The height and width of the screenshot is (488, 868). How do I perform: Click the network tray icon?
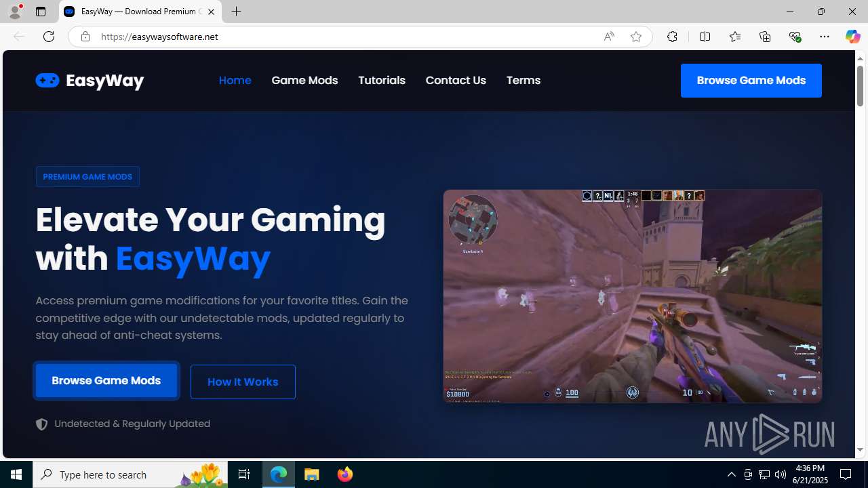point(764,474)
